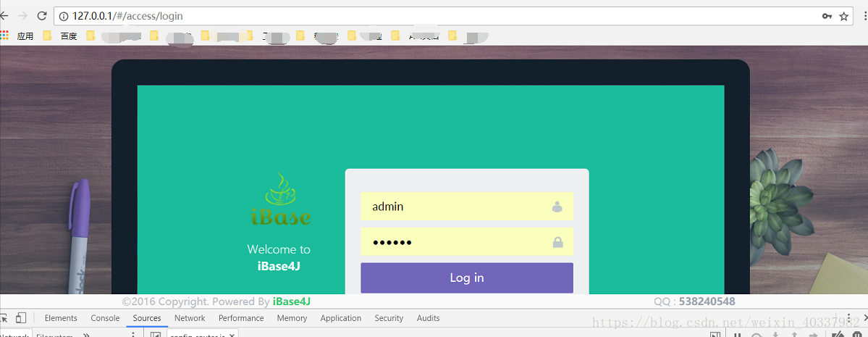Open the Performance tab in DevTools
868x337 pixels.
[x=241, y=318]
